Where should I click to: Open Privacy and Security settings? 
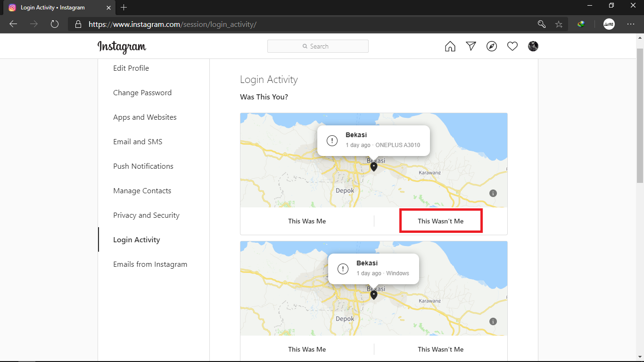click(x=146, y=215)
